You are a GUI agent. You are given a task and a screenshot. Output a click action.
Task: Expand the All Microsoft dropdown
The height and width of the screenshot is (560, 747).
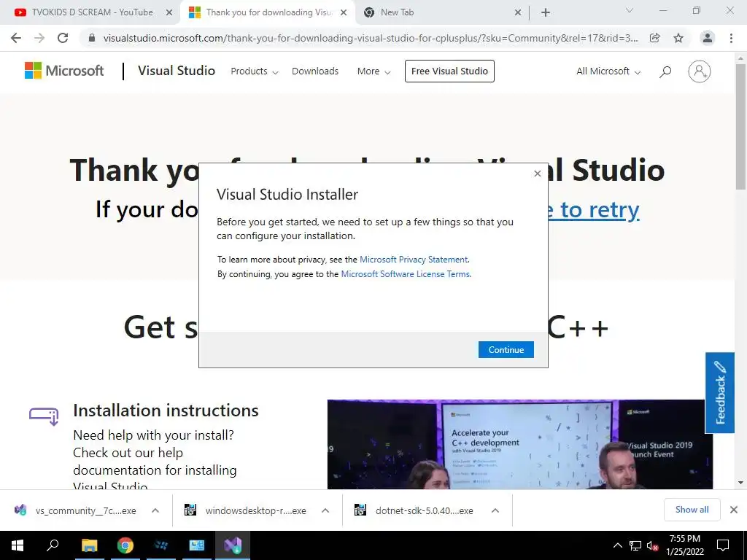pyautogui.click(x=608, y=71)
